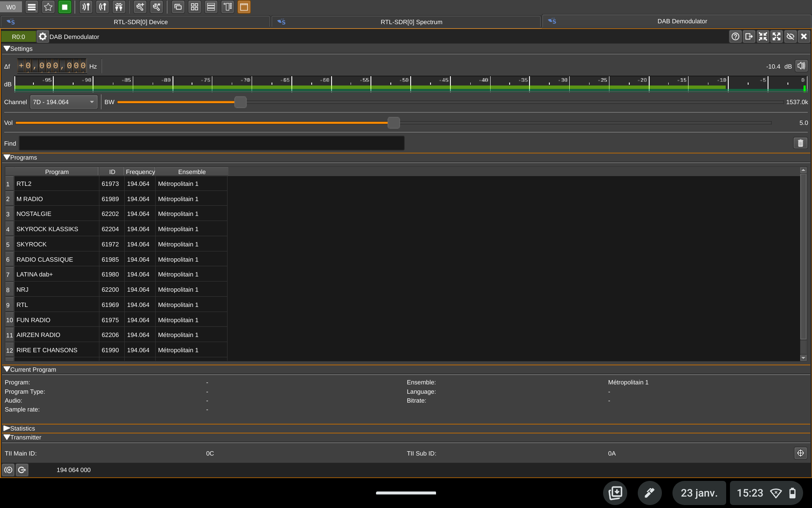The height and width of the screenshot is (508, 812).
Task: Collapse the Transmitter section
Action: [x=7, y=437]
